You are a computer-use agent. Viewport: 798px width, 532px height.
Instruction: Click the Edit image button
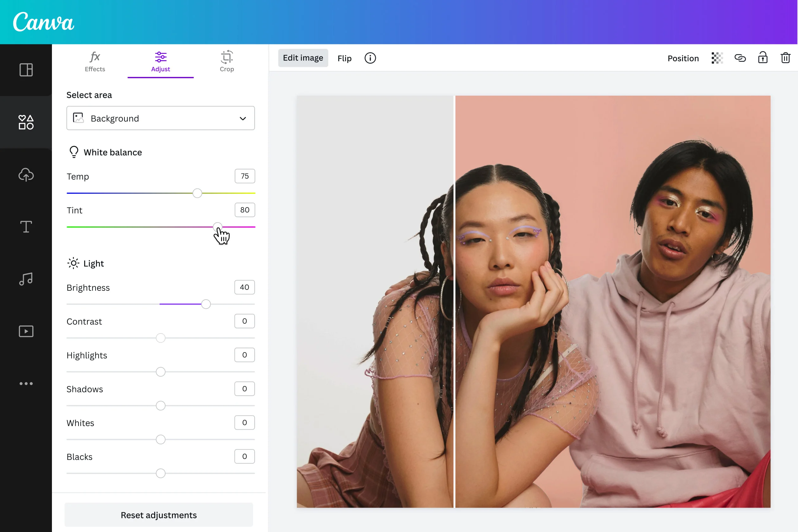303,58
